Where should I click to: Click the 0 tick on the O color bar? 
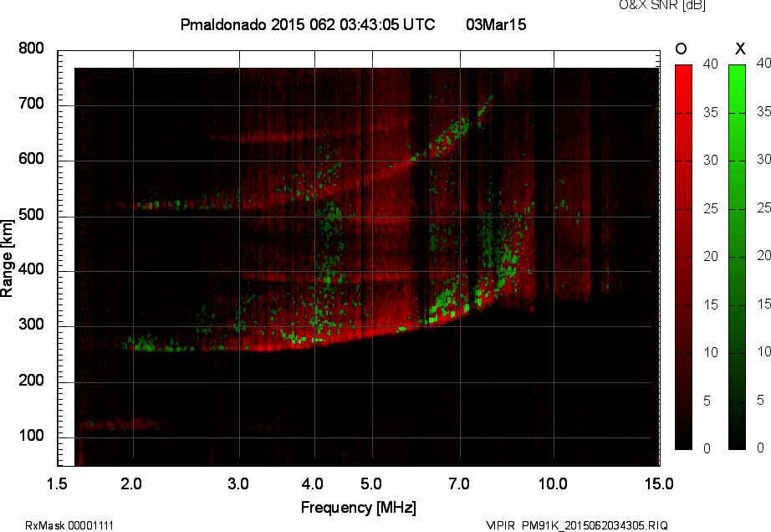(x=707, y=448)
